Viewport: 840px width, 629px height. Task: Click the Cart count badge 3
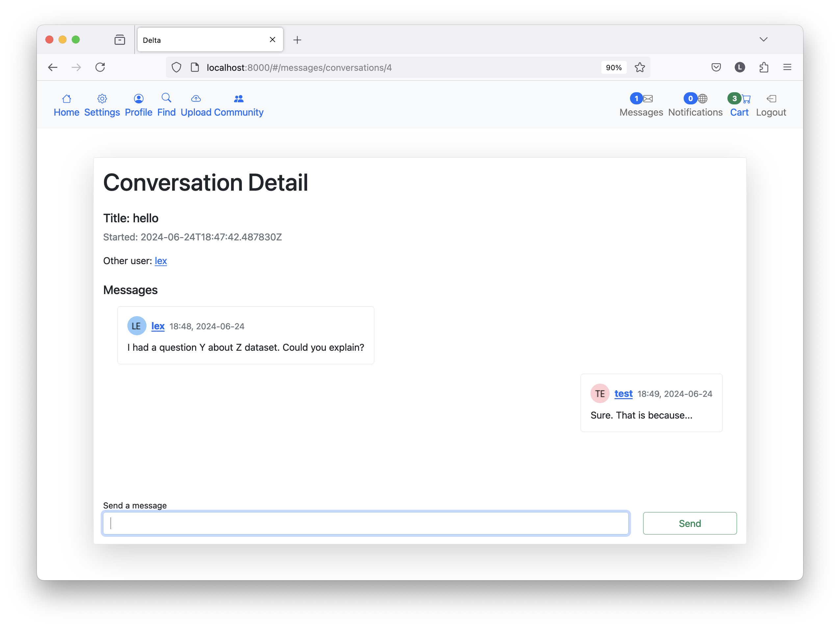click(734, 98)
